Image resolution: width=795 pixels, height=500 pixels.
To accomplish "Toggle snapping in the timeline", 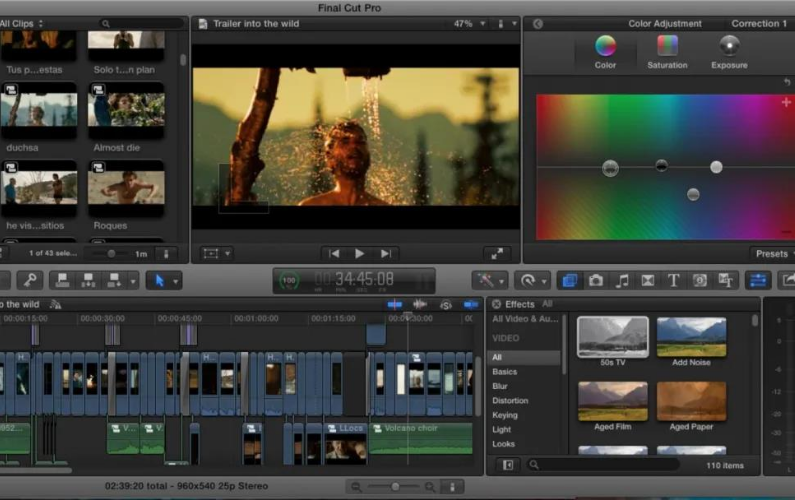I will [471, 304].
